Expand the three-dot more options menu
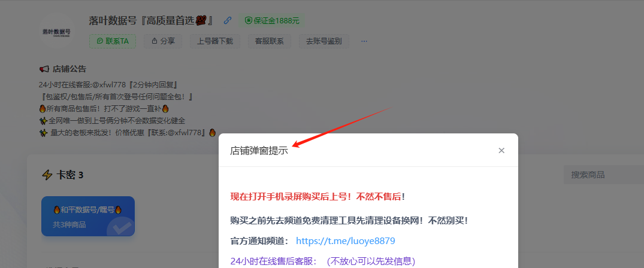The height and width of the screenshot is (268, 644). (364, 41)
